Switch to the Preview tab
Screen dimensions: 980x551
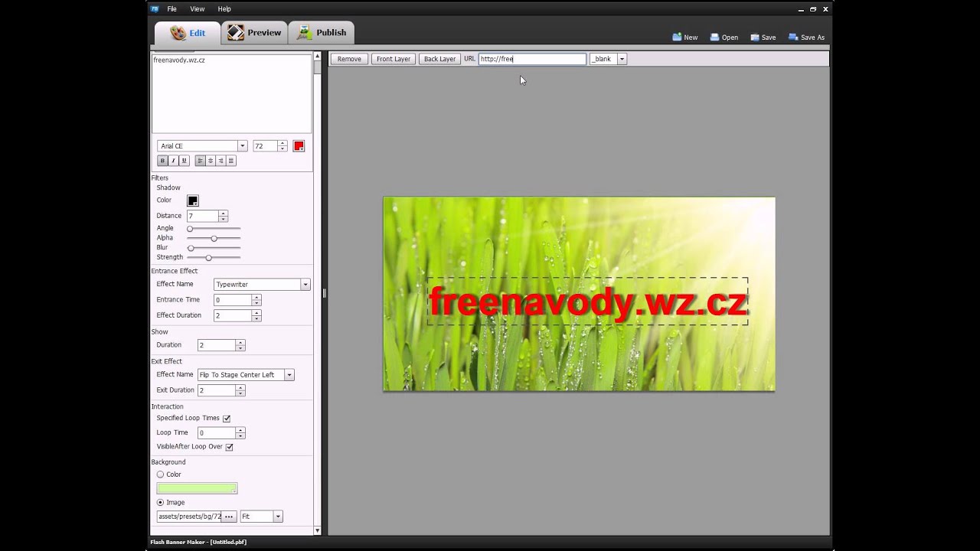(x=254, y=33)
